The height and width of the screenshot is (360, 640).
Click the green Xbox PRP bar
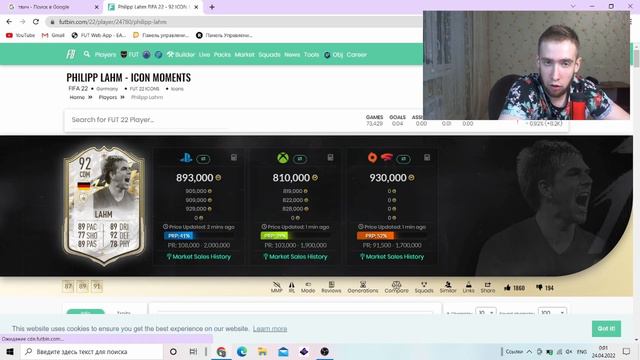274,236
